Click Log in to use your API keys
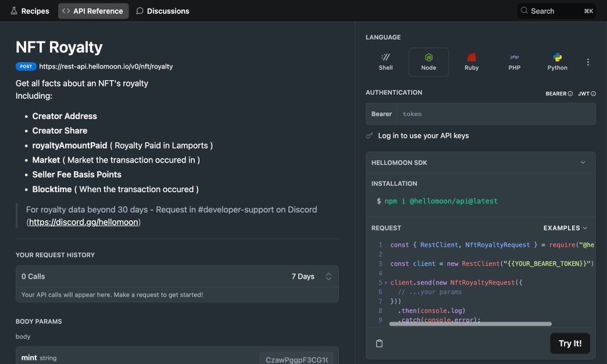Image resolution: width=607 pixels, height=364 pixels. point(423,136)
